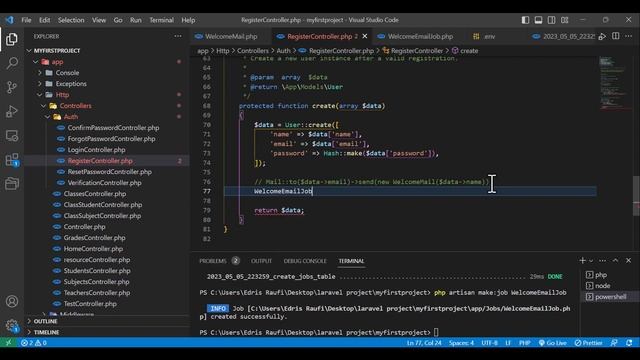
Task: Close the RegisterController.php tab
Action: [365, 36]
